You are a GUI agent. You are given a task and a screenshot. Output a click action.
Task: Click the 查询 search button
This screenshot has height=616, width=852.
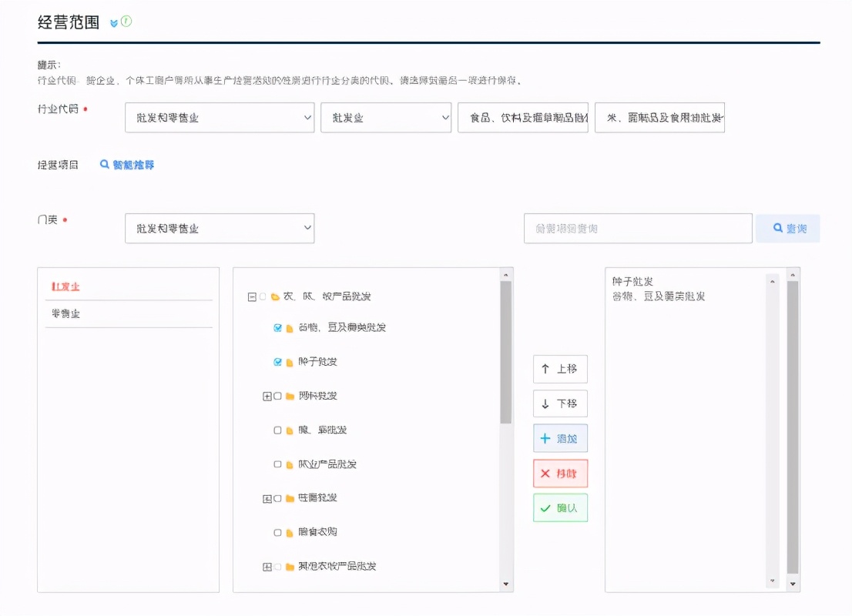(x=787, y=228)
